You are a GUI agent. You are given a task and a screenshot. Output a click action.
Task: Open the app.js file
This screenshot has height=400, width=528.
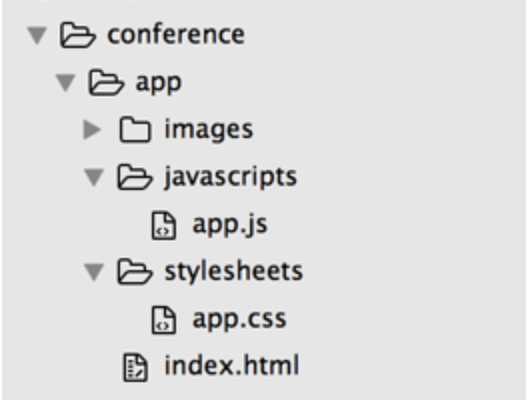click(230, 226)
